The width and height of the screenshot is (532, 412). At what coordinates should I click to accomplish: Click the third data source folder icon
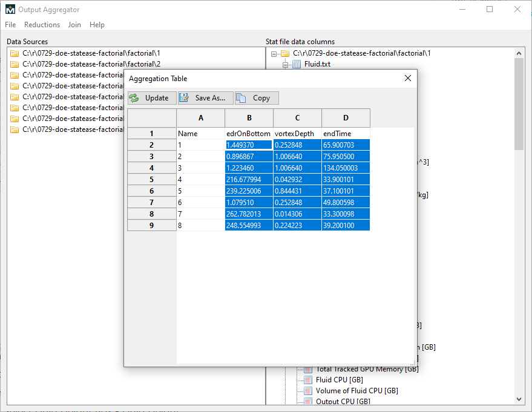pos(15,75)
